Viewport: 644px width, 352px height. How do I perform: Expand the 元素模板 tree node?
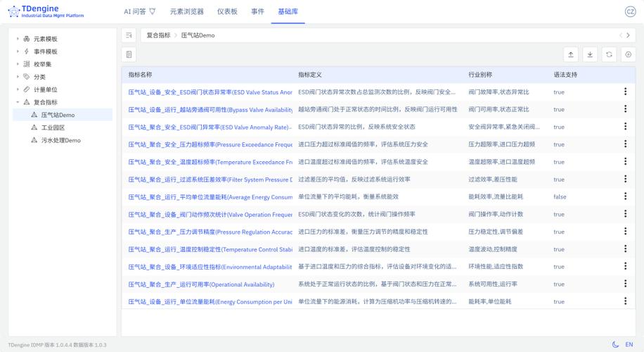coord(18,39)
